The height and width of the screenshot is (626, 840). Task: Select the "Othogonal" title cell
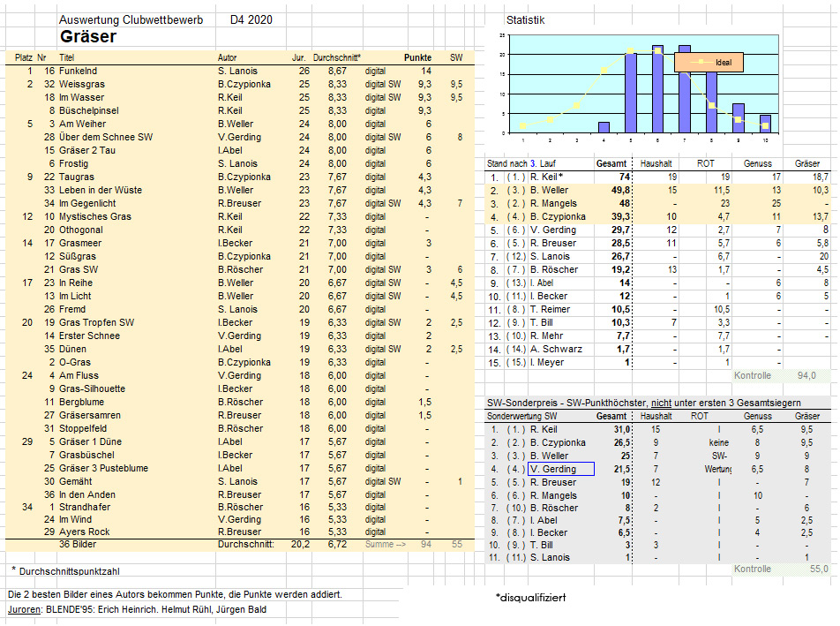[81, 230]
